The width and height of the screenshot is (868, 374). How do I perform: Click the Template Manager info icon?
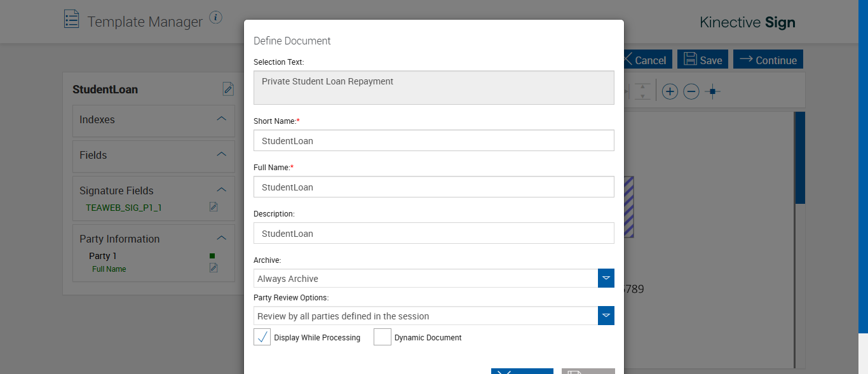click(216, 17)
